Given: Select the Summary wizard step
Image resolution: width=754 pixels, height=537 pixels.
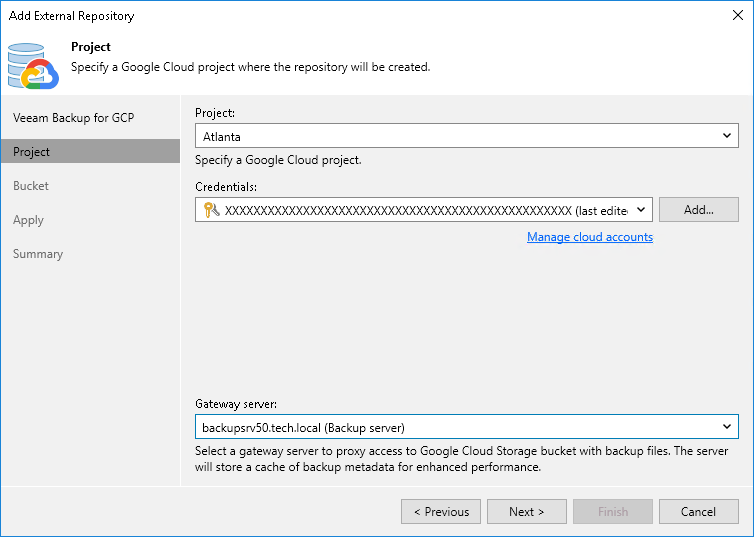Looking at the screenshot, I should 90,254.
